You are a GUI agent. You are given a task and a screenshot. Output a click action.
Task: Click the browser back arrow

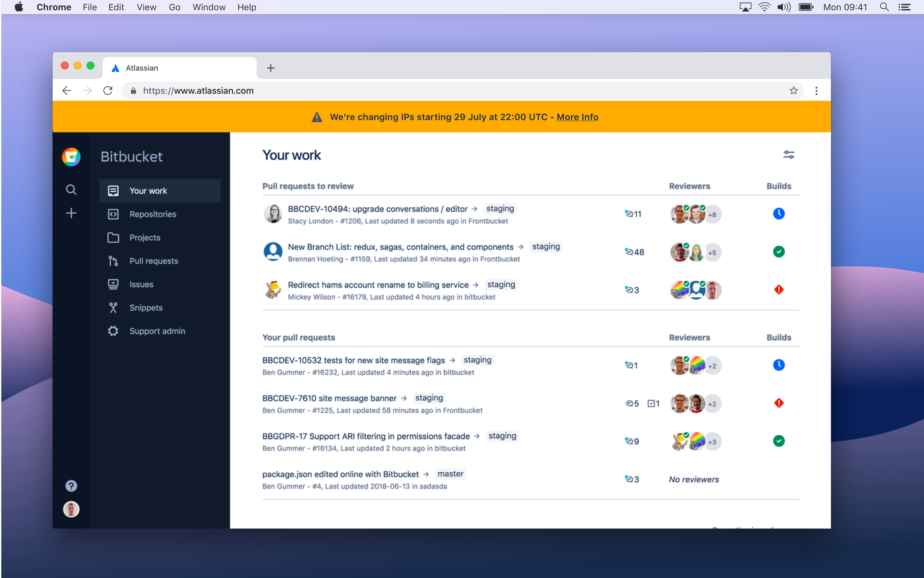(67, 91)
